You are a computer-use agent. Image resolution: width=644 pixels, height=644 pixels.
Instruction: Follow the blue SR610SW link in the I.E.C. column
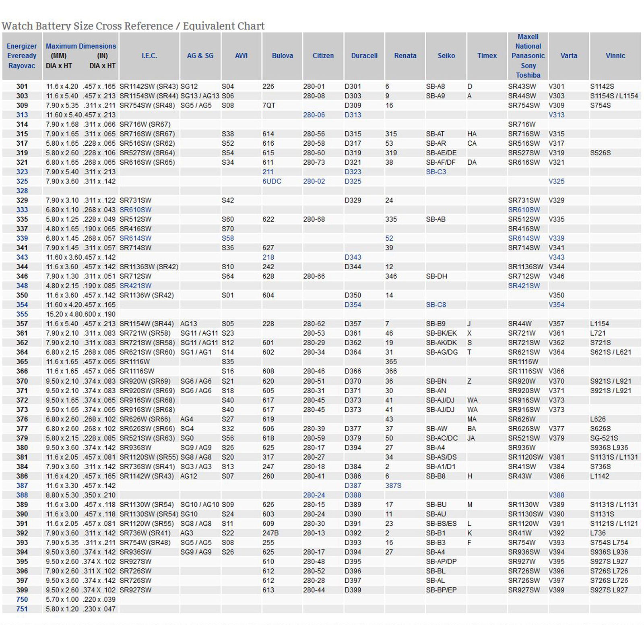coord(136,210)
